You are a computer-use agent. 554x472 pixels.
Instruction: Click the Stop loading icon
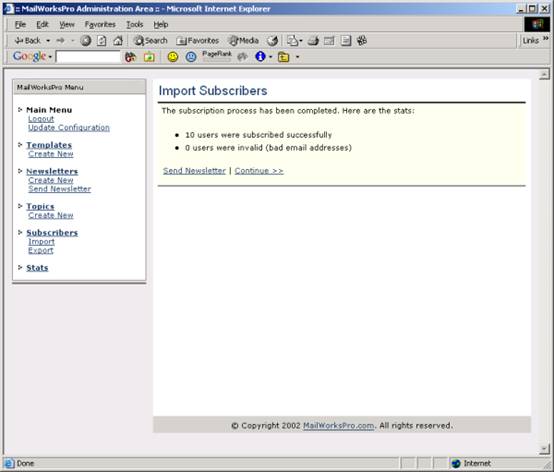[x=86, y=41]
